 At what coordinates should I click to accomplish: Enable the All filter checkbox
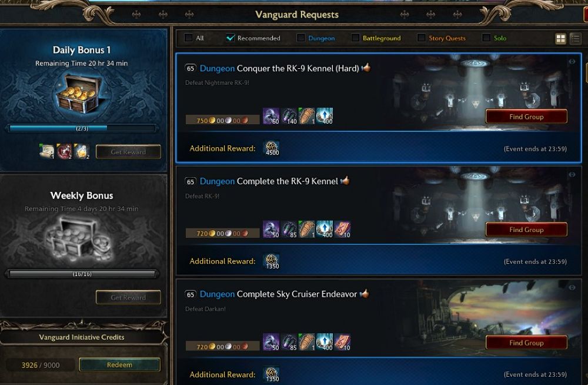click(x=189, y=38)
